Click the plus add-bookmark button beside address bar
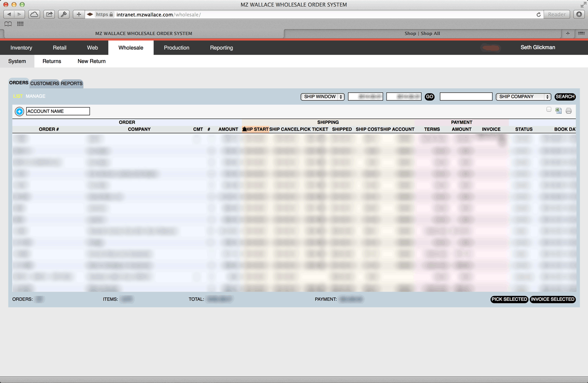588x383 pixels. point(78,14)
